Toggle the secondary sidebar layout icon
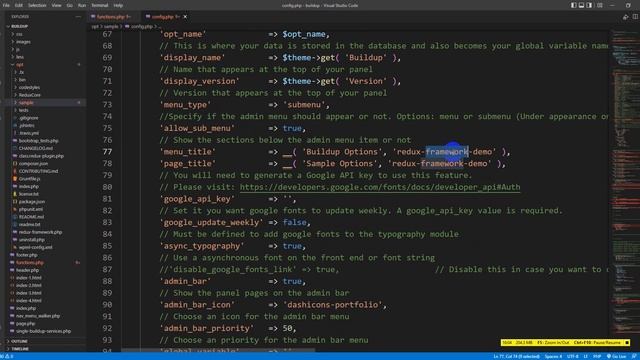Image resolution: width=640 pixels, height=360 pixels. (x=589, y=5)
